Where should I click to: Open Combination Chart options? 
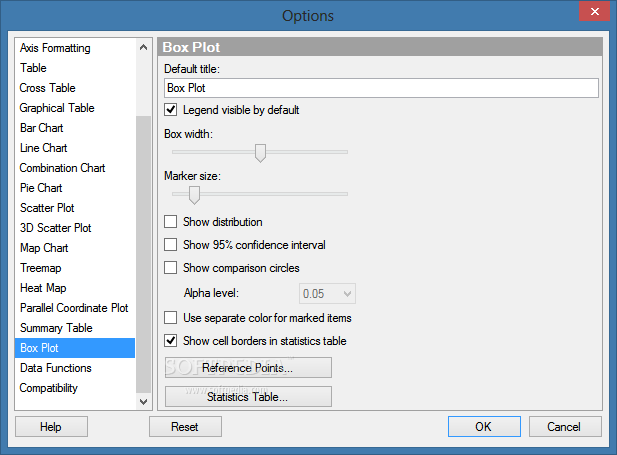pyautogui.click(x=75, y=168)
